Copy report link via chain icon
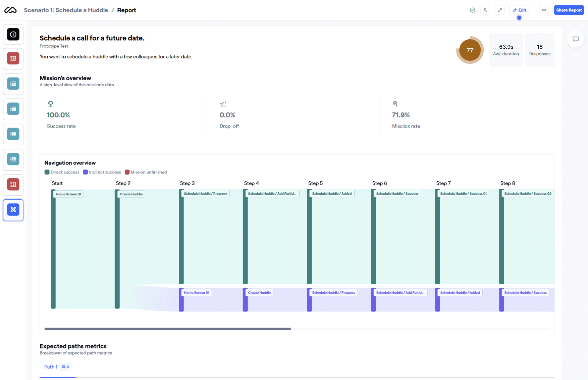Screen dimensions: 588x380 544,10
